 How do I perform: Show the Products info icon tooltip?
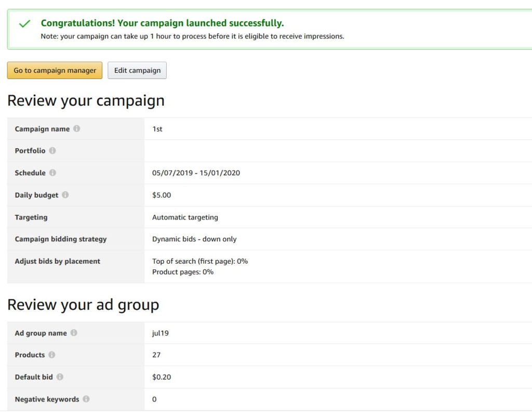click(x=52, y=355)
